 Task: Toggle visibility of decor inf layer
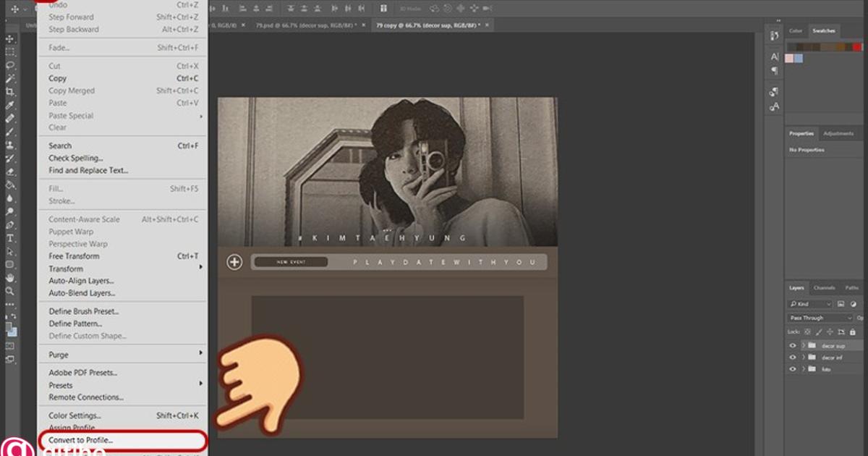793,358
